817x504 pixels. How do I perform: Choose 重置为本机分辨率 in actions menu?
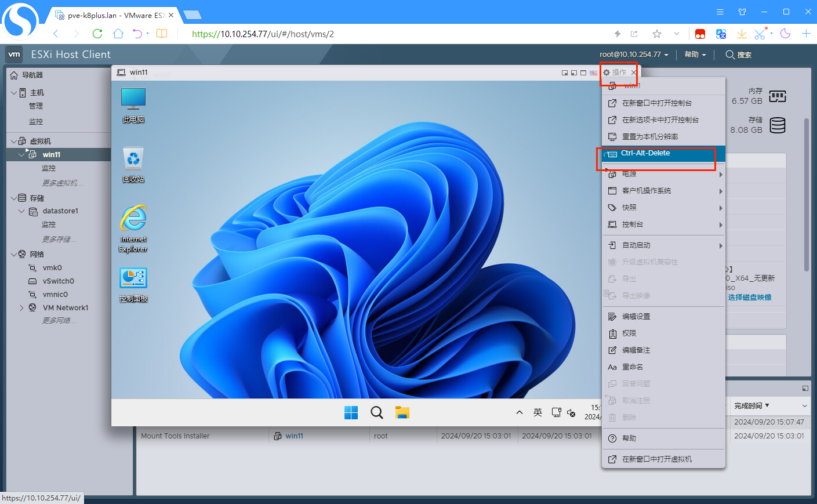(663, 137)
